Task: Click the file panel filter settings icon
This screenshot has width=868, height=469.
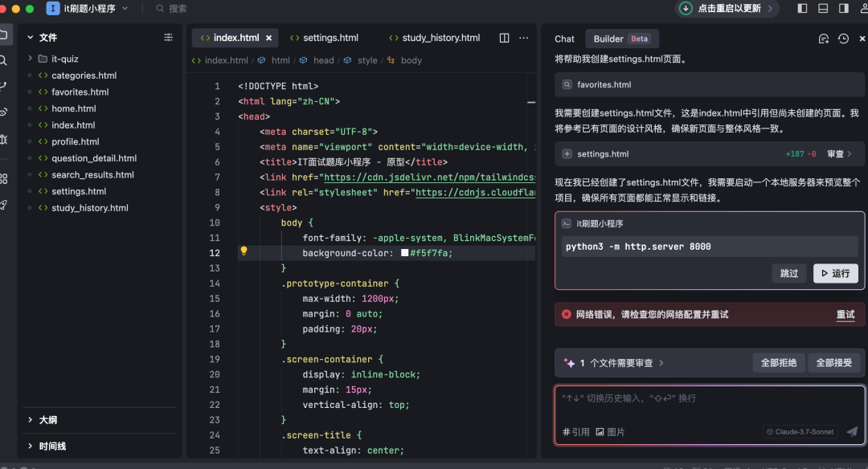Action: pyautogui.click(x=168, y=37)
